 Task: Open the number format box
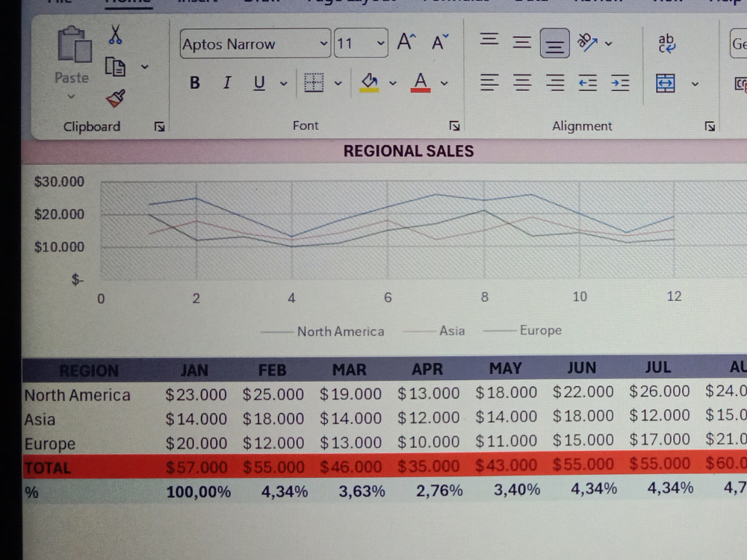[739, 44]
